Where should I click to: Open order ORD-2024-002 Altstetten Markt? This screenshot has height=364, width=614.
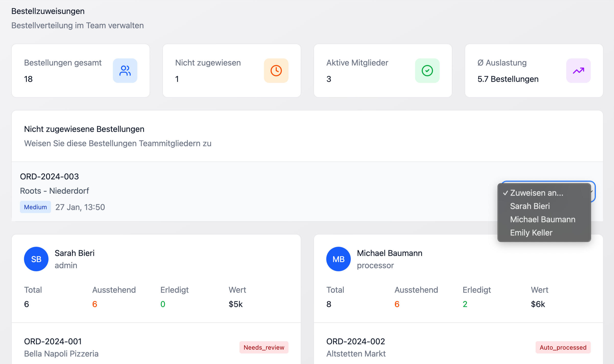click(355, 342)
